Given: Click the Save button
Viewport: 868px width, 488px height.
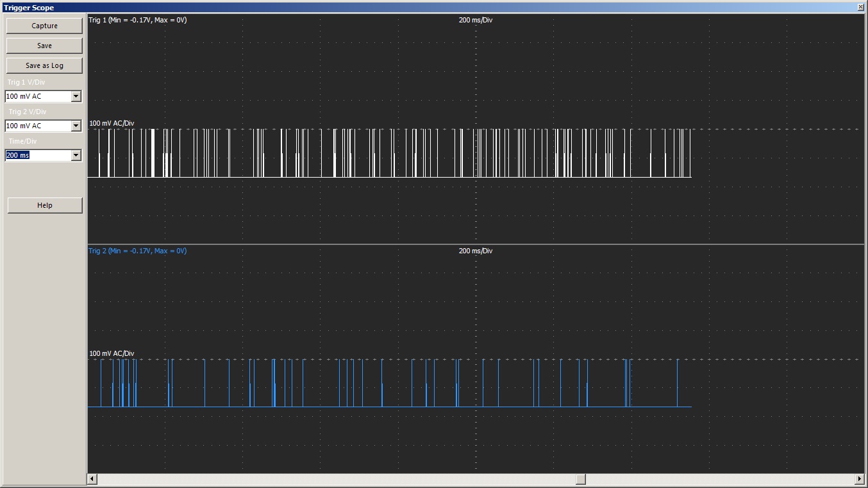Looking at the screenshot, I should click(x=44, y=46).
